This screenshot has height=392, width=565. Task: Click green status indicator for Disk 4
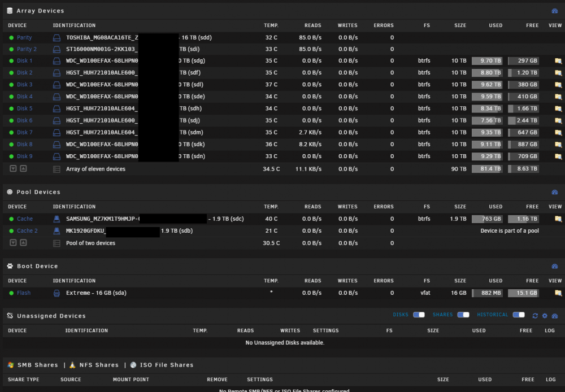(11, 97)
